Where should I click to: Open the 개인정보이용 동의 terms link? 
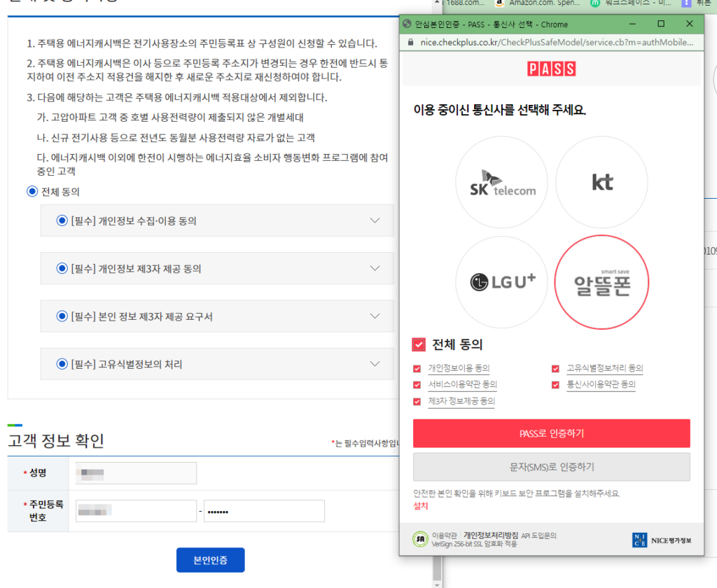pyautogui.click(x=459, y=368)
